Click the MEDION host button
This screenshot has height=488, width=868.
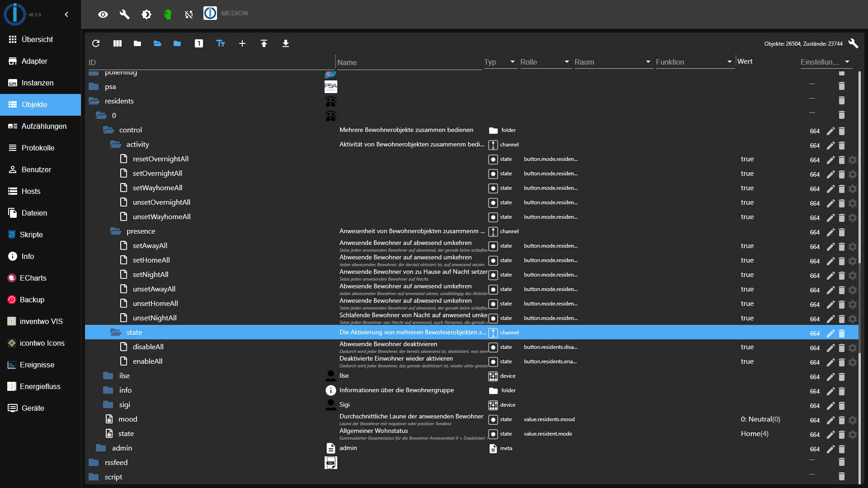click(226, 14)
